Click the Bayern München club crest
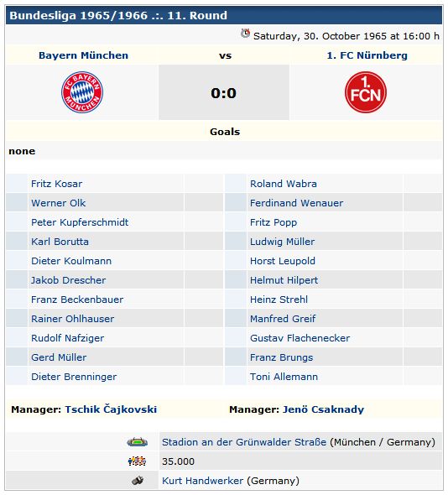448x495 pixels. (x=82, y=92)
